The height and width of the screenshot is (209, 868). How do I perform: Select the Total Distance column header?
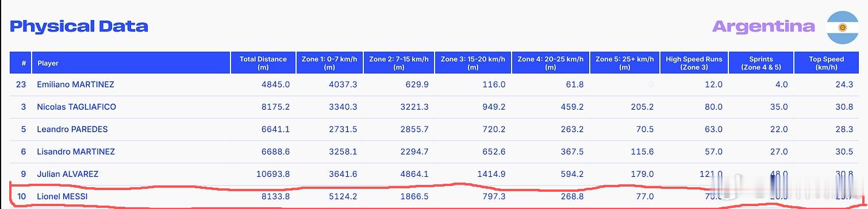coord(263,63)
